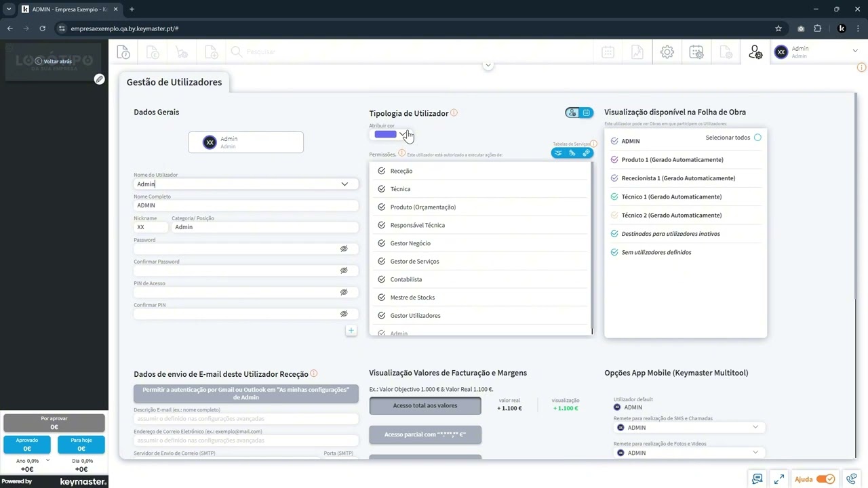Click info icon beside Tipologia de Utilizador
This screenshot has width=868, height=488.
coord(454,113)
